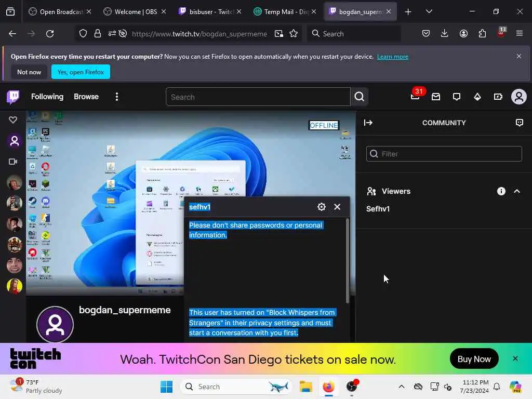Screen dimensions: 532x399
Task: Click the Firefox toolbar Search field
Action: click(x=354, y=34)
